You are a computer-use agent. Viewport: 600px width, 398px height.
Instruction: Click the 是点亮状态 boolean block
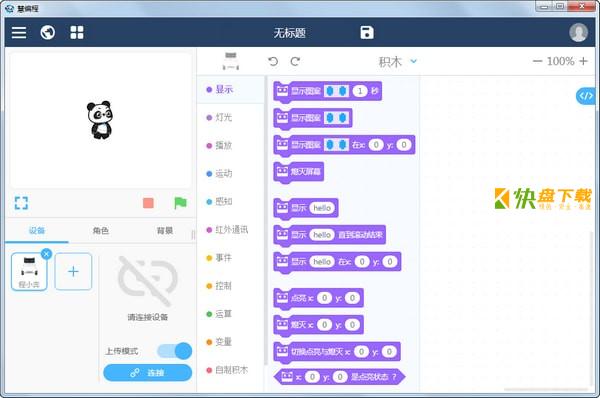pyautogui.click(x=339, y=377)
